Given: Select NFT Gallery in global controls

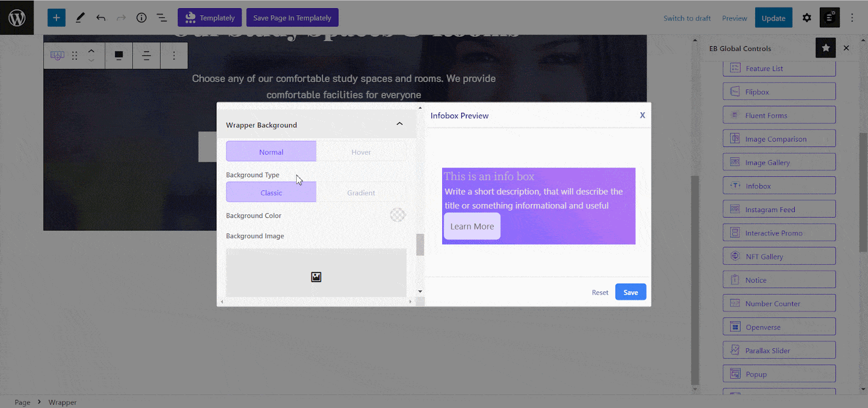Looking at the screenshot, I should click(779, 256).
